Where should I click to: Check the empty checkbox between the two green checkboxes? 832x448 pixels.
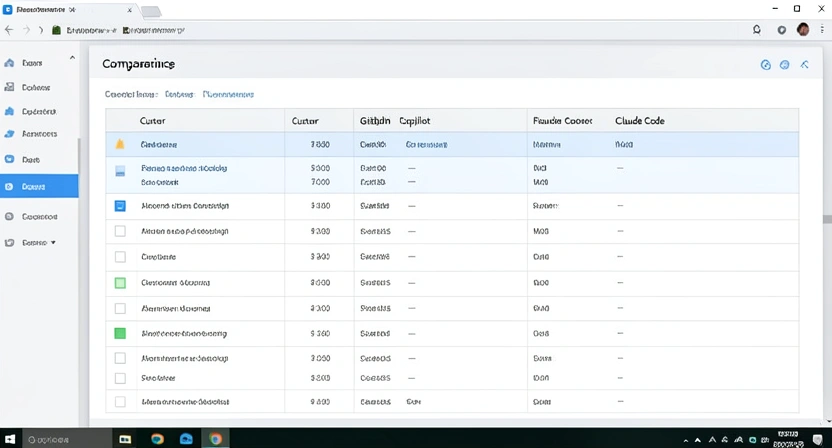click(120, 308)
